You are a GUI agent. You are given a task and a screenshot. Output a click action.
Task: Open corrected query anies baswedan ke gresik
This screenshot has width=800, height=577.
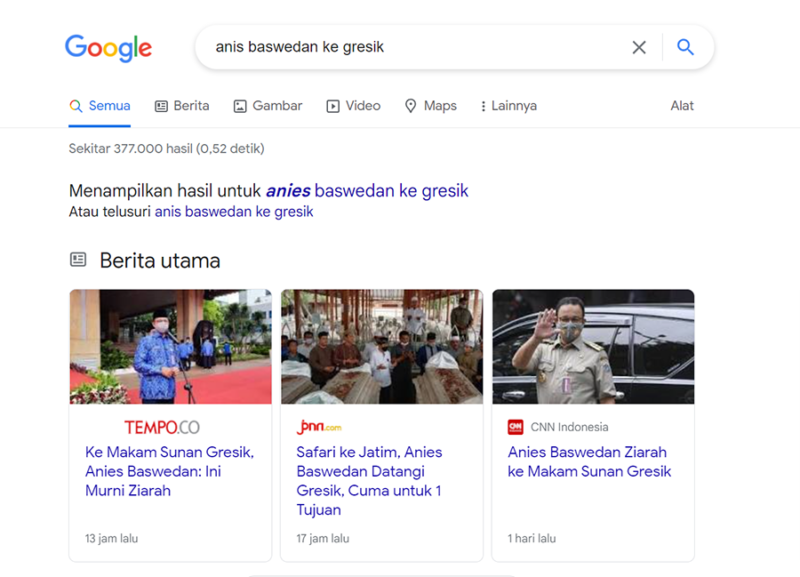[x=367, y=190]
